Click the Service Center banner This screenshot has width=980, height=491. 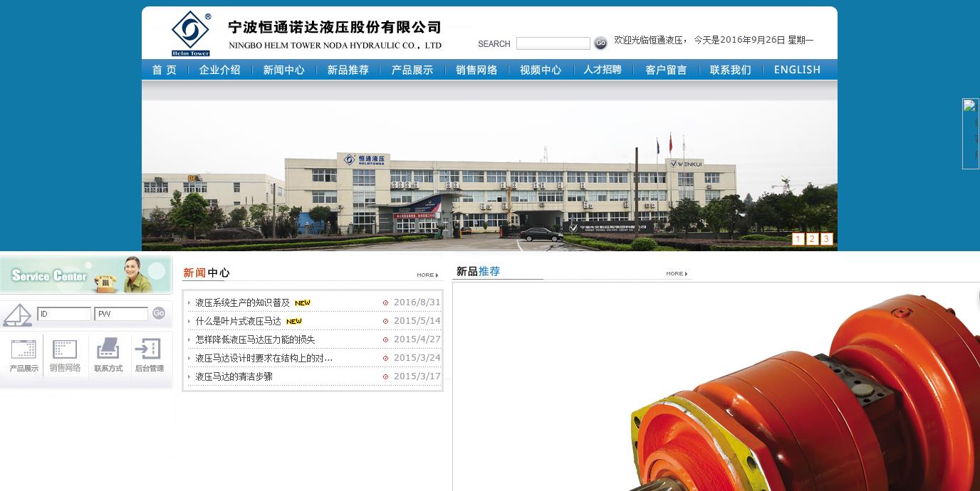point(86,275)
